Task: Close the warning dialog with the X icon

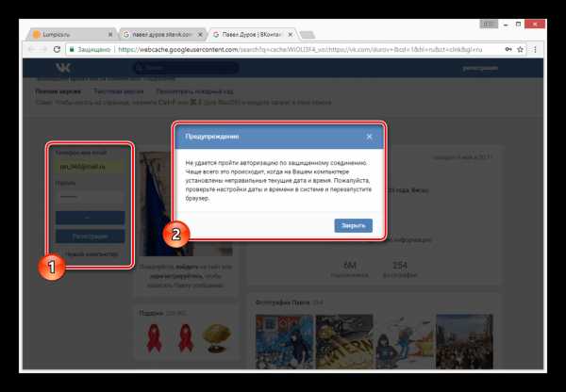Action: [369, 137]
